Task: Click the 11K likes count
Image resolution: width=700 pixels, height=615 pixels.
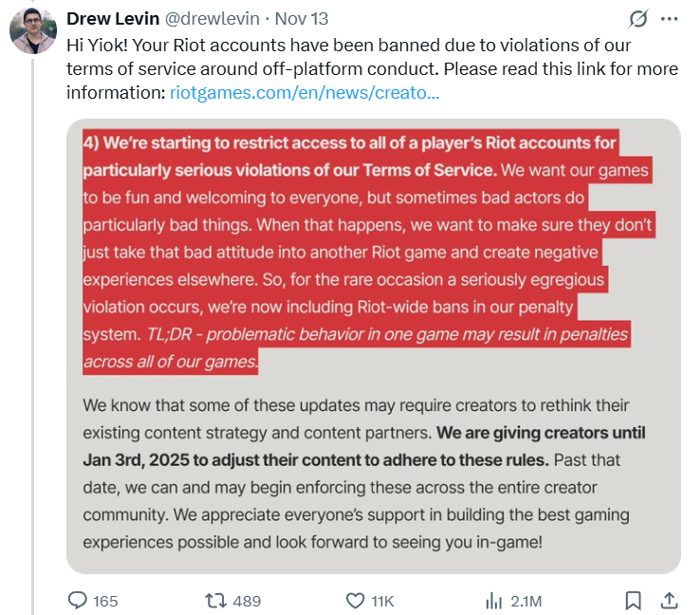Action: pyautogui.click(x=382, y=601)
